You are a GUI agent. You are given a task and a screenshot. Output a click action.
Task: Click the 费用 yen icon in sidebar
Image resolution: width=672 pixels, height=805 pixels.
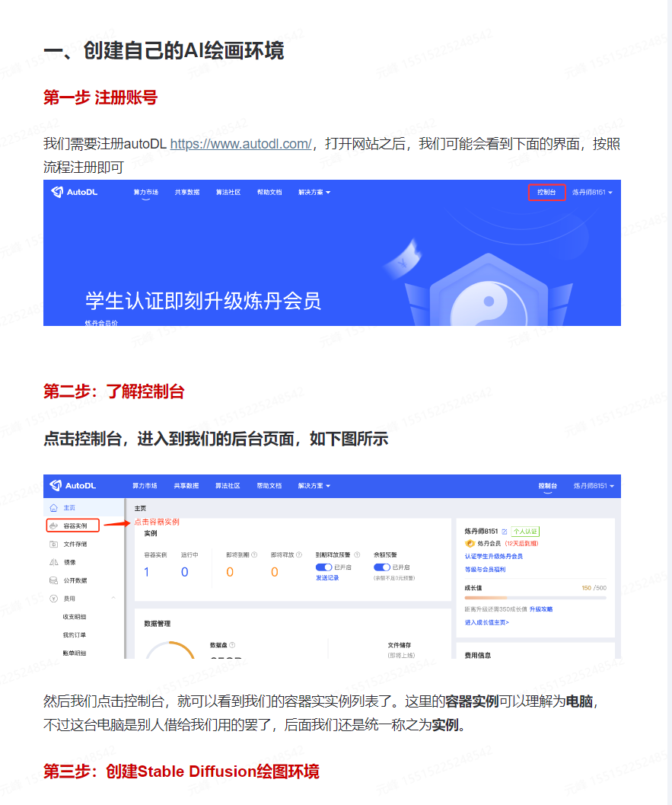click(53, 599)
